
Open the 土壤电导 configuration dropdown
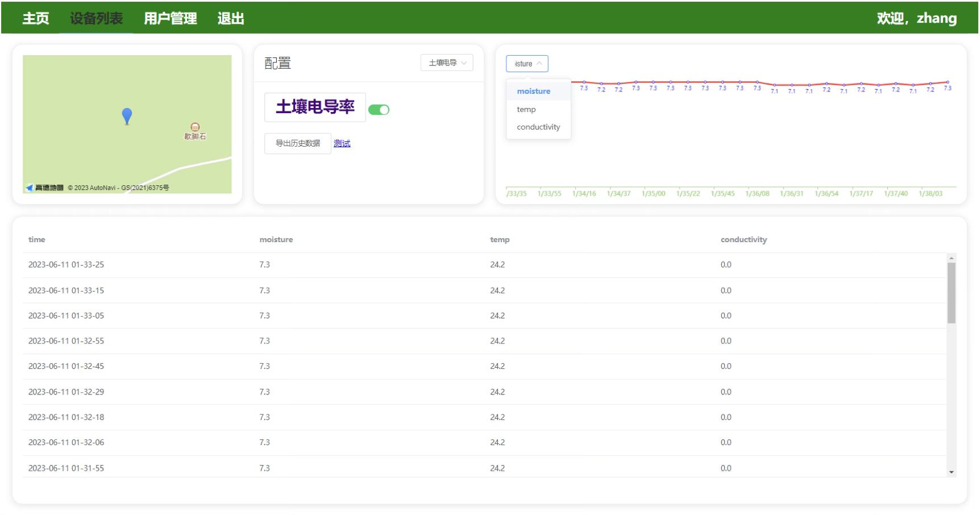(x=447, y=63)
